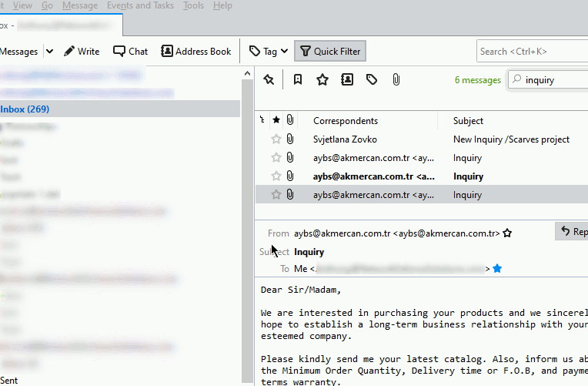This screenshot has height=386, width=588.
Task: Star the Svjetlana Zovko message
Action: pos(276,139)
